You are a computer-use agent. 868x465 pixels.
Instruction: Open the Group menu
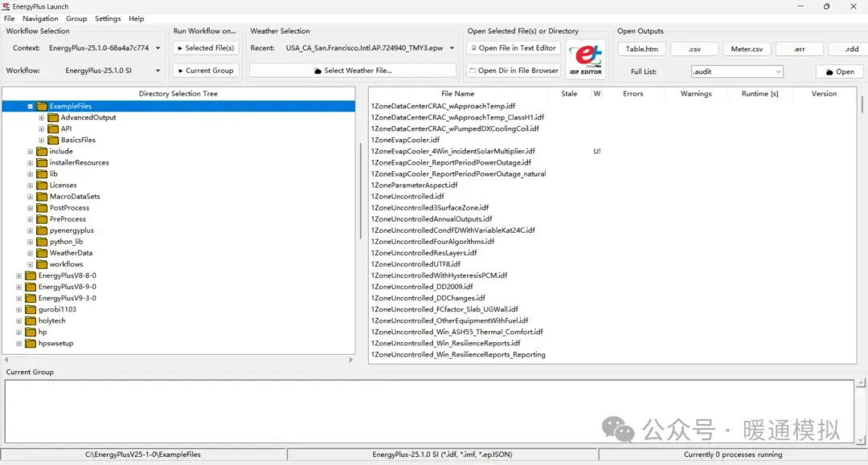click(76, 18)
